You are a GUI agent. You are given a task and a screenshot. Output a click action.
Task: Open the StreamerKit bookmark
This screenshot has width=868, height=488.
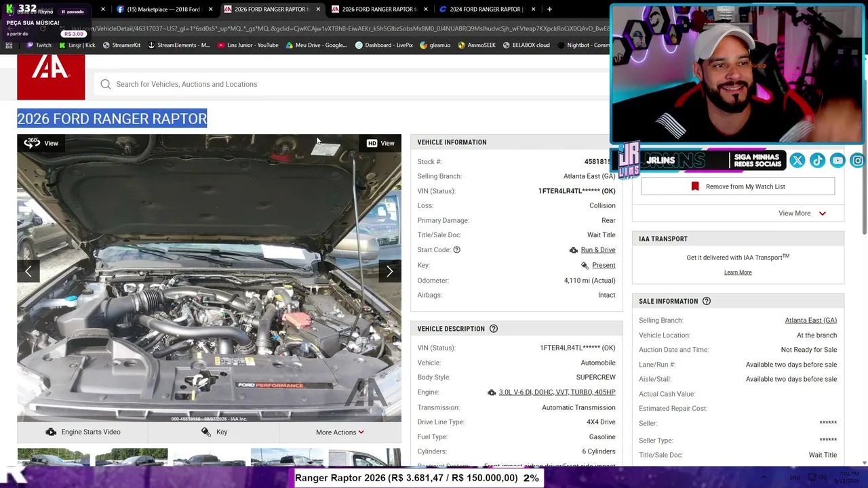coord(121,45)
